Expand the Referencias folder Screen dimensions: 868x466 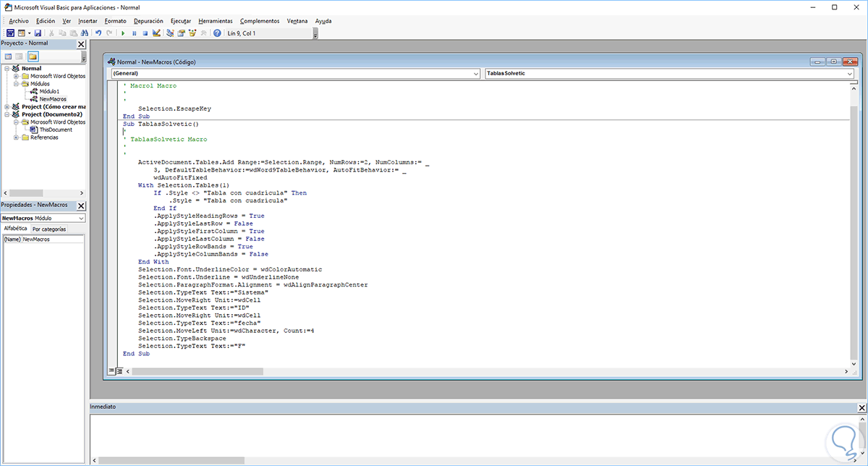point(16,137)
